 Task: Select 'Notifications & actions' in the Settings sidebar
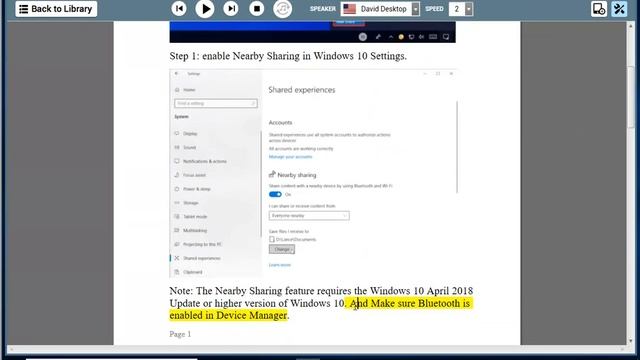[x=204, y=161]
